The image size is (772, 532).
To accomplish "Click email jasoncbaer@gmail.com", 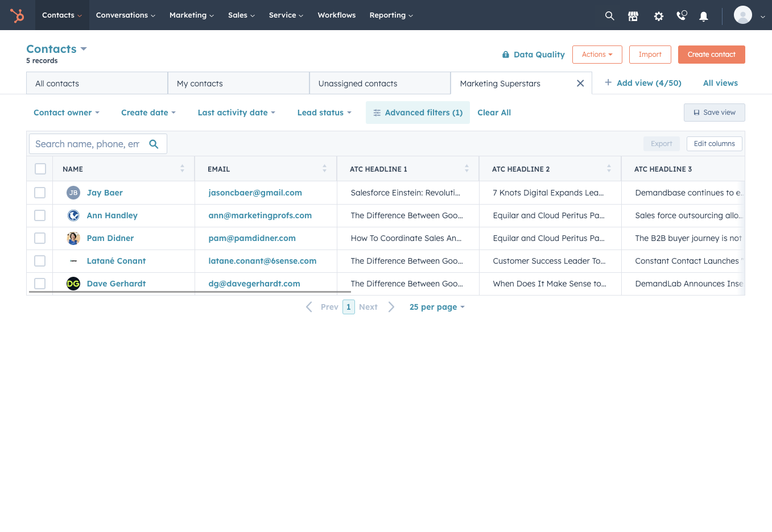I will pyautogui.click(x=255, y=193).
